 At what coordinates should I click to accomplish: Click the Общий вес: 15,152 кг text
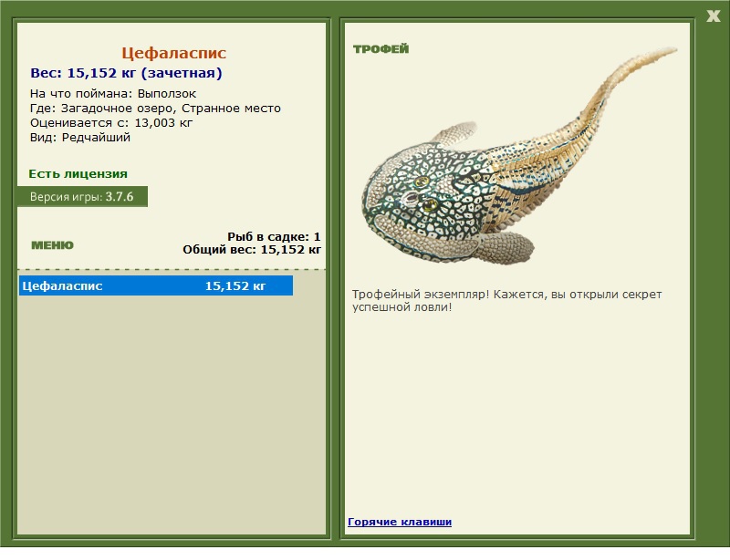(x=252, y=250)
